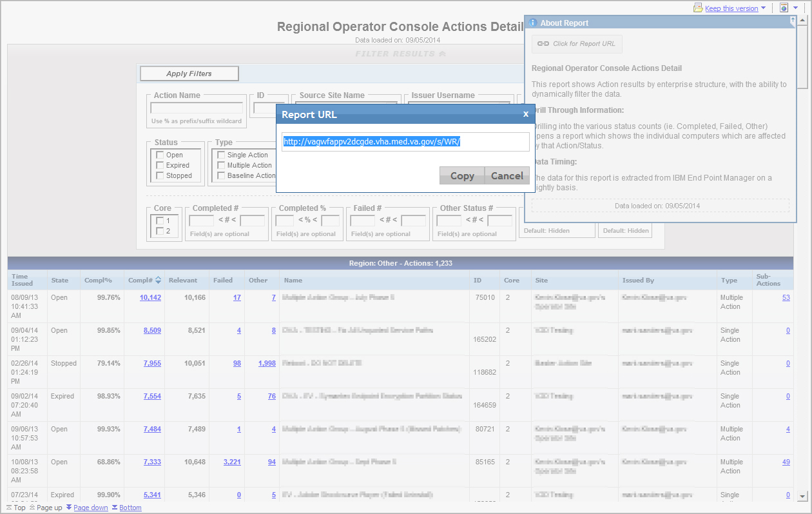
Task: Click the Page up arrow icon
Action: point(32,508)
